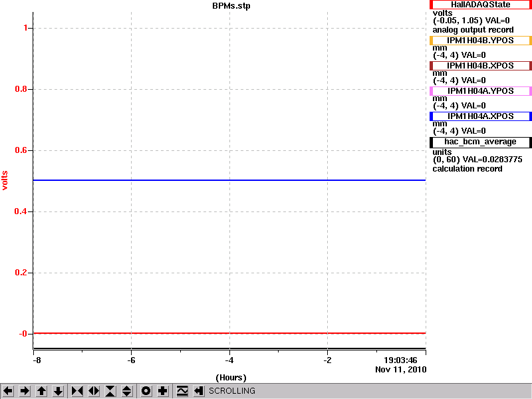Pan the graph up with the up arrow
532x399 pixels.
tap(42, 391)
